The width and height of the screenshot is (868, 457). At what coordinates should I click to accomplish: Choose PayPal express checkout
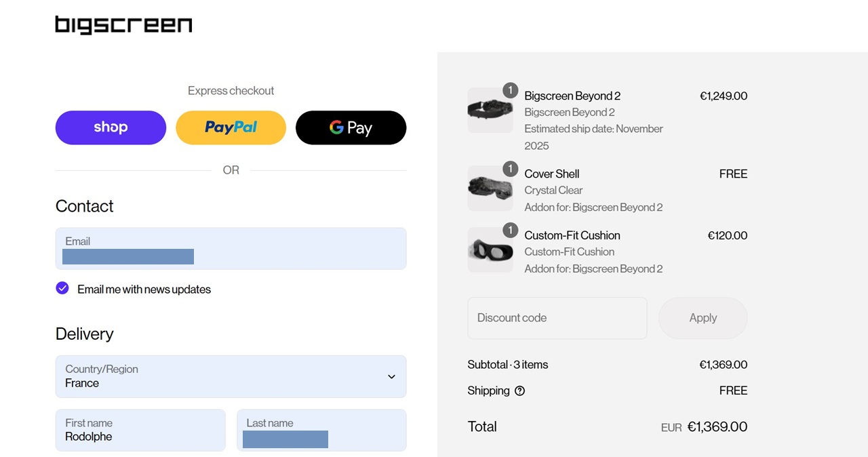pos(231,127)
